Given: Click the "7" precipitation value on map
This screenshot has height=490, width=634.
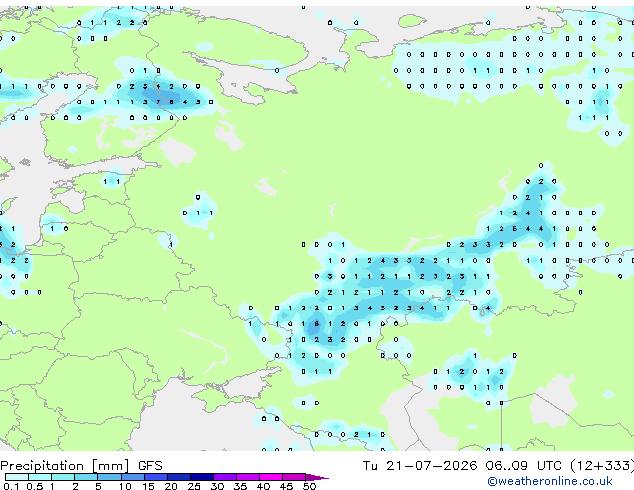Looking at the screenshot, I should [x=158, y=102].
